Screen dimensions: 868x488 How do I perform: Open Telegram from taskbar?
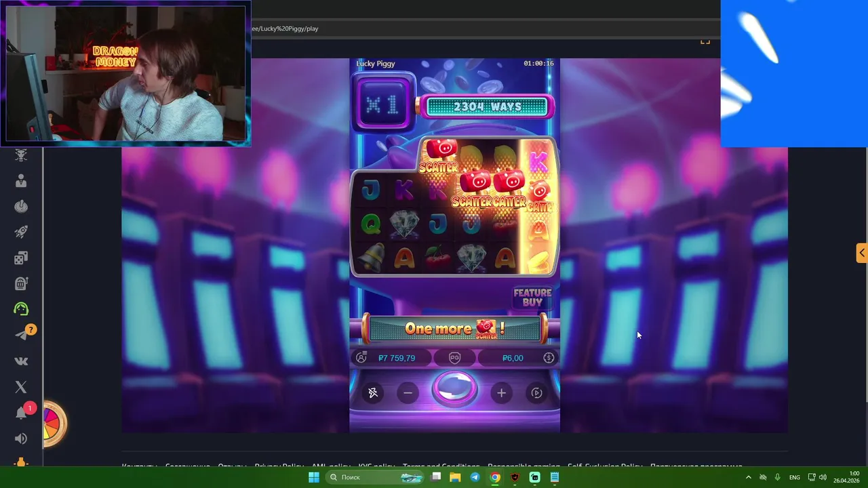pos(475,477)
